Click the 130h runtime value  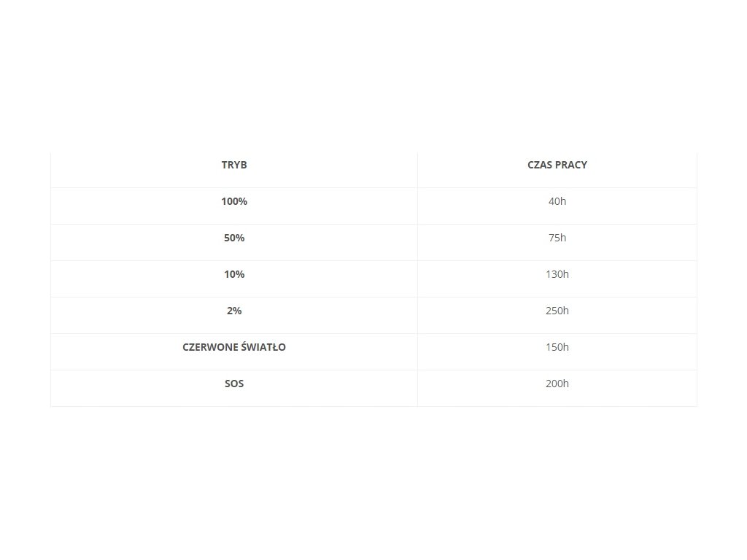557,274
